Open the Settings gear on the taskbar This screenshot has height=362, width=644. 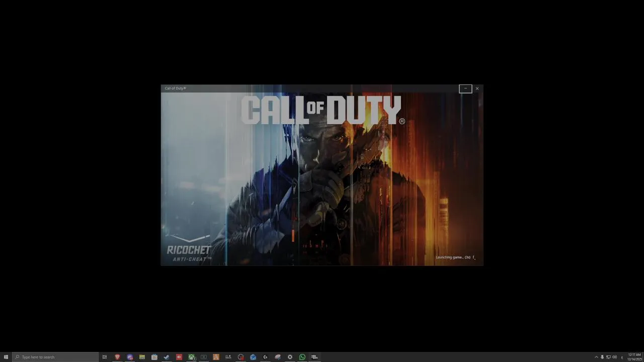(x=290, y=357)
